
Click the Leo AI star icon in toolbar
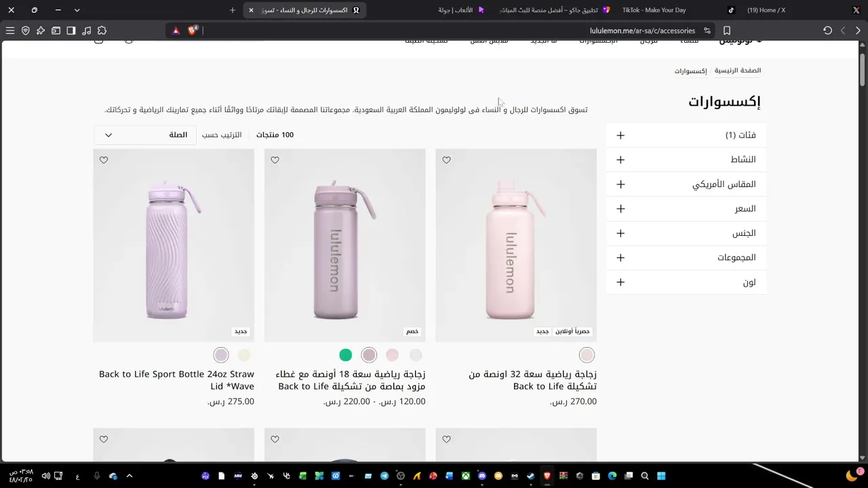[x=41, y=30]
